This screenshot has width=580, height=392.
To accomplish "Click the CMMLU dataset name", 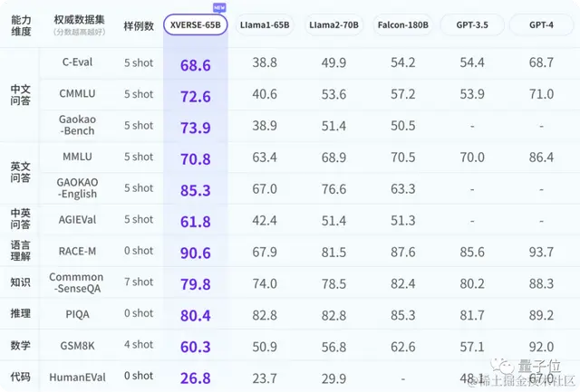I will point(77,93).
